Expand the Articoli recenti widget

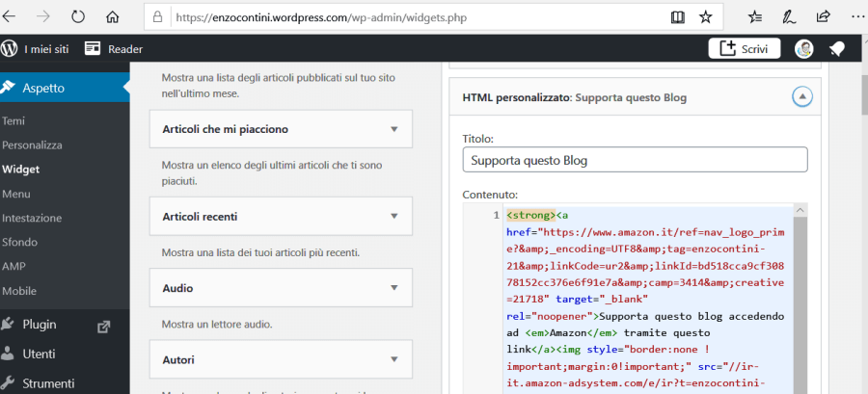393,217
